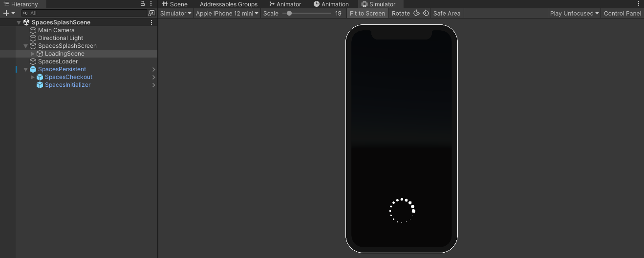The height and width of the screenshot is (258, 644).
Task: Expand the LoadingScene object
Action: (x=33, y=54)
